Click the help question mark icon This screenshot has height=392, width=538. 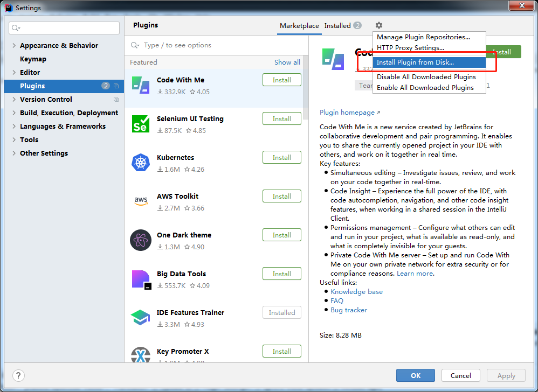point(18,375)
